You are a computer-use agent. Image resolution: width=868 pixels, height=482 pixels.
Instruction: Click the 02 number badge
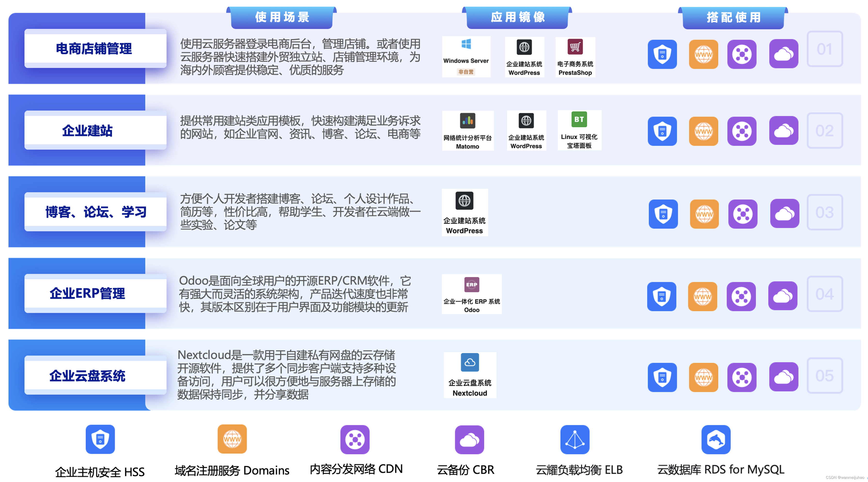tap(825, 131)
